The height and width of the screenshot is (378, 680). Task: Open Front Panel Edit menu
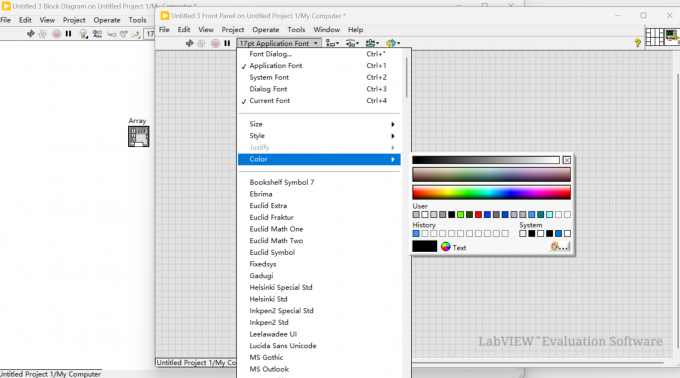point(184,29)
